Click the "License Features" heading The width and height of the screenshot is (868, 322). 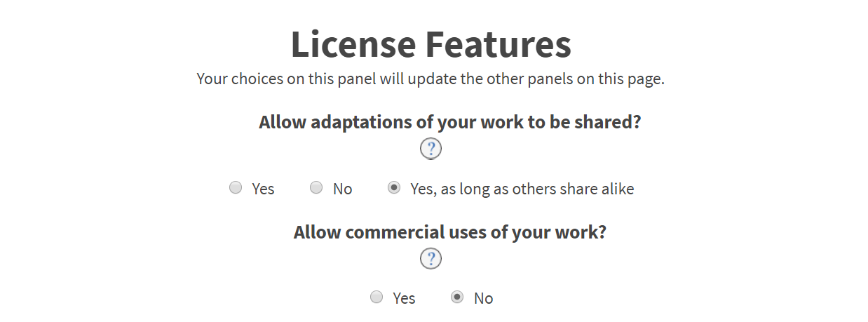[430, 44]
